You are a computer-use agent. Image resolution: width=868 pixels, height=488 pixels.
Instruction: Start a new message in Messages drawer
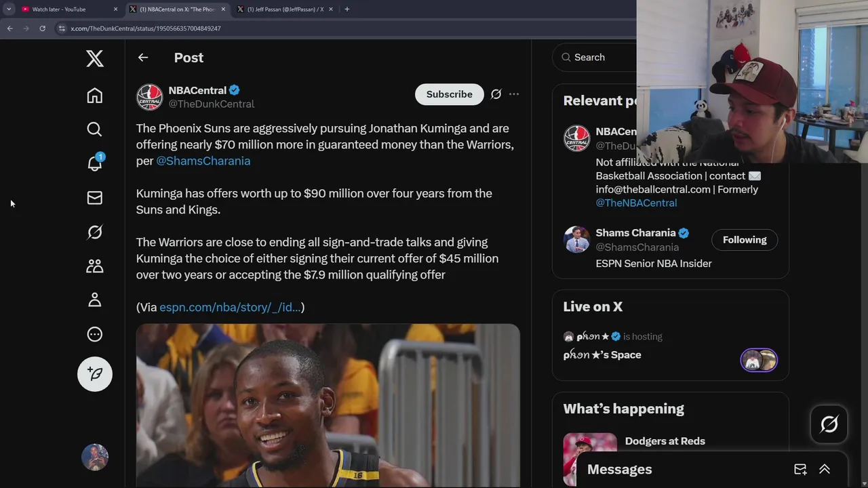[x=800, y=469]
